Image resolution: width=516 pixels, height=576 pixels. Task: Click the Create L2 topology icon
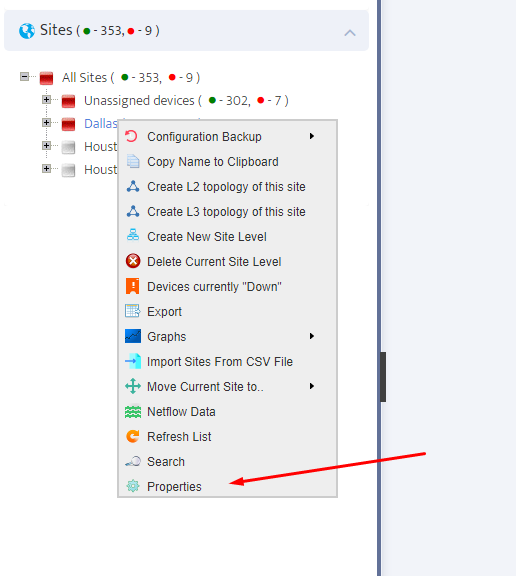(x=133, y=187)
